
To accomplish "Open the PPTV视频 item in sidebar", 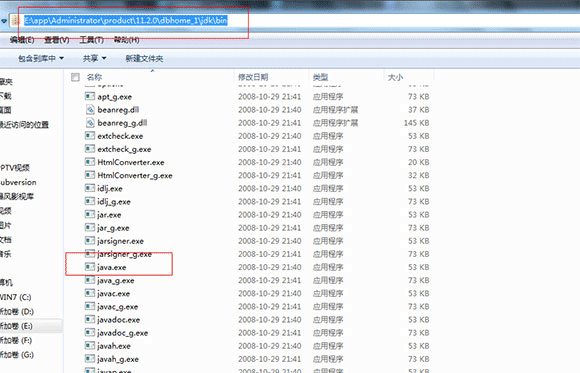I will coord(15,168).
